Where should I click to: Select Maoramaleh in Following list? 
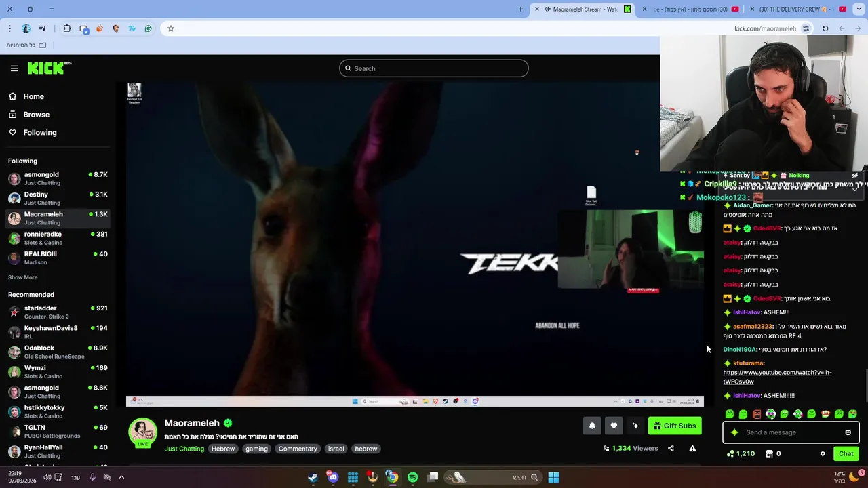[58, 218]
